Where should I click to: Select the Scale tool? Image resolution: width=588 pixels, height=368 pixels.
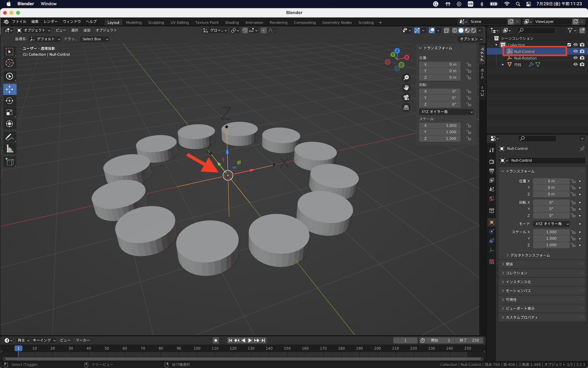[9, 112]
